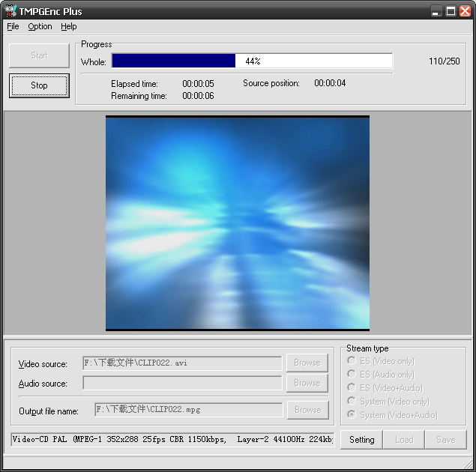Image resolution: width=476 pixels, height=472 pixels.
Task: Click the video preview frame
Action: coord(238,223)
